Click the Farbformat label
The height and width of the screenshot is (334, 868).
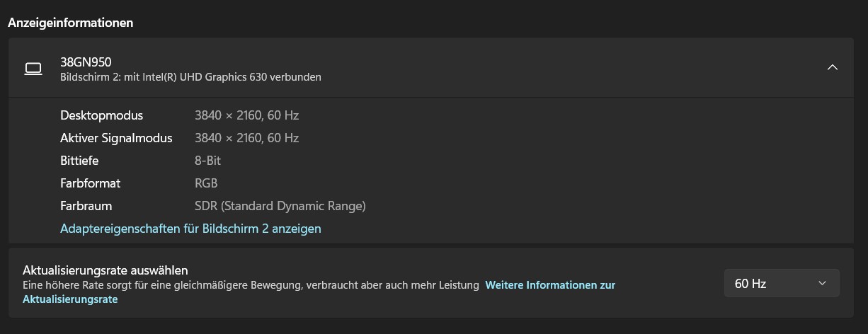[90, 183]
